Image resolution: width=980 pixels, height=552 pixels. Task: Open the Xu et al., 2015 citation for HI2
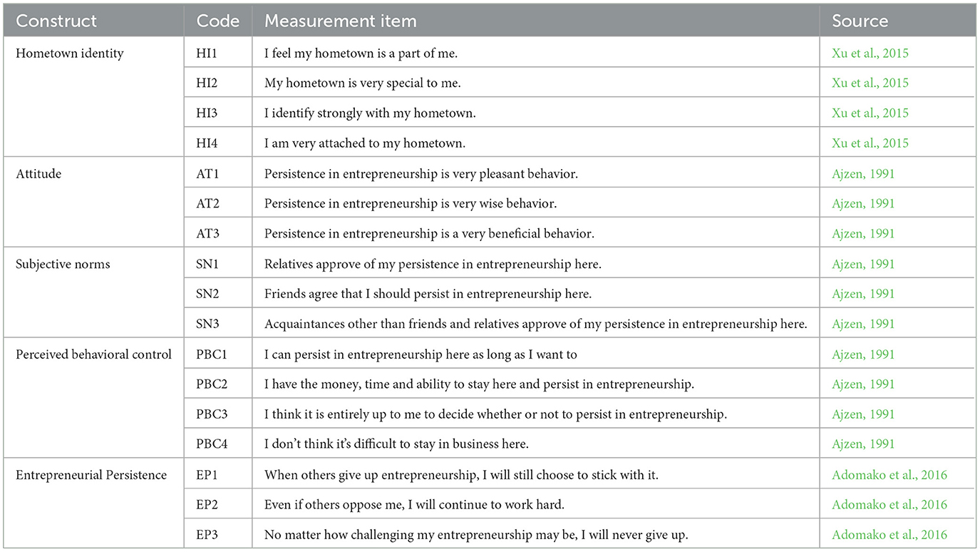(870, 83)
